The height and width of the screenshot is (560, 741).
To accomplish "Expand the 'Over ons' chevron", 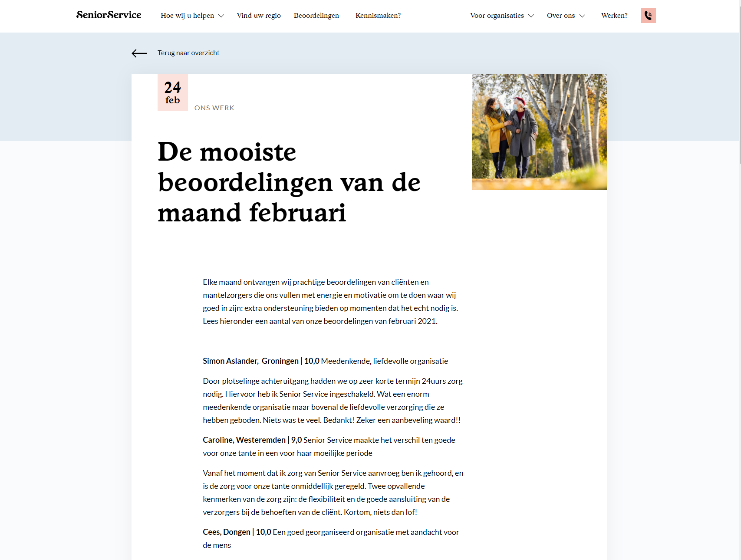I will [582, 16].
